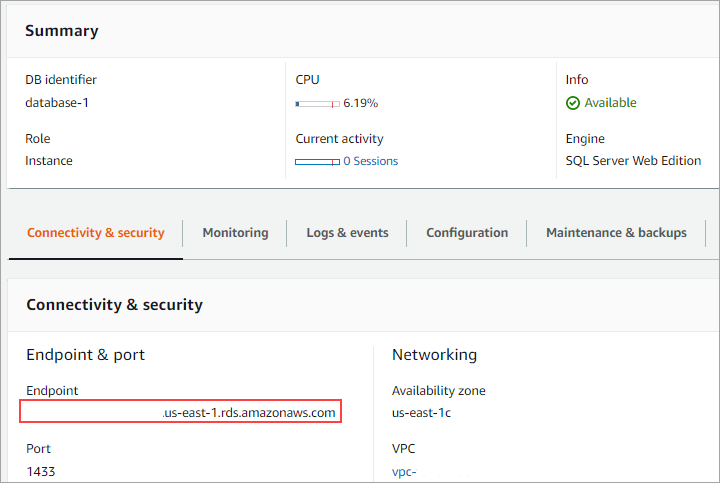720x483 pixels.
Task: Switch to the Monitoring tab
Action: click(235, 233)
